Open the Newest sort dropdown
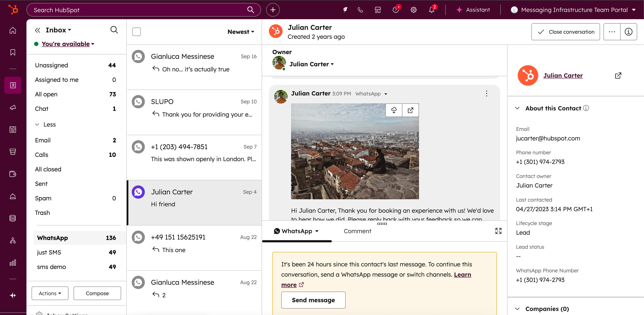The width and height of the screenshot is (644, 315). click(241, 32)
